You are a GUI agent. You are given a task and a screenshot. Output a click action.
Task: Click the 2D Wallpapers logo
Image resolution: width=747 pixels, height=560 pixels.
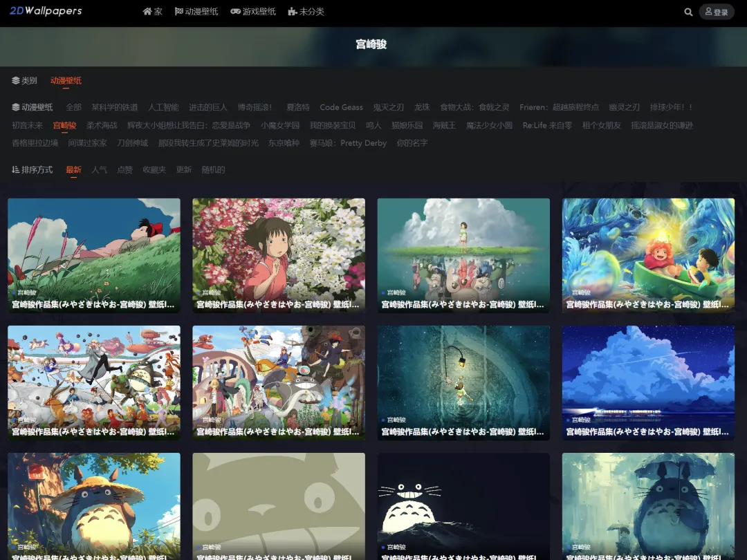click(x=46, y=10)
